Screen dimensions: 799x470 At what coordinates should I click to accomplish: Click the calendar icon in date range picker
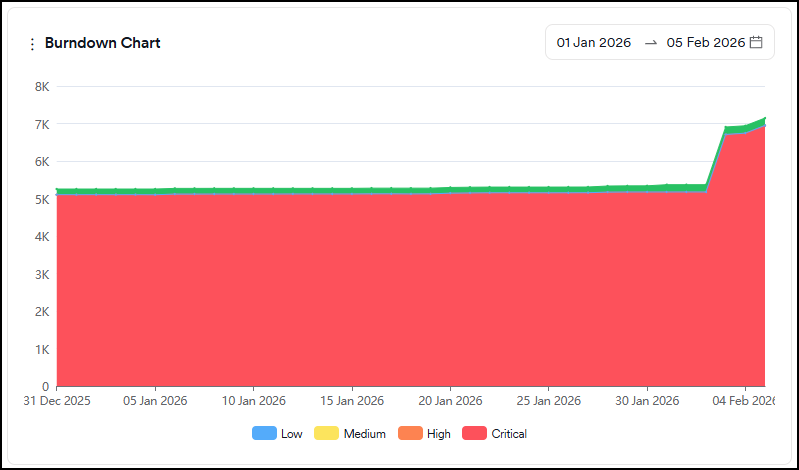(x=756, y=43)
